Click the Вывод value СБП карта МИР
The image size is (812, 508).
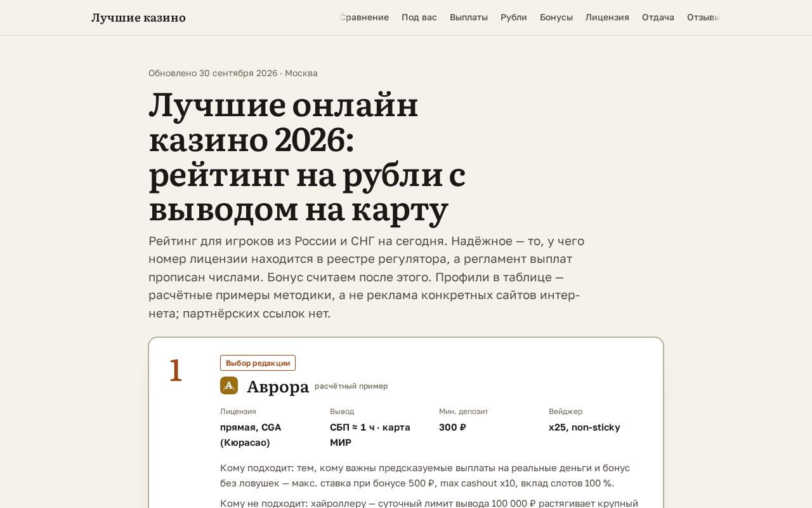[370, 435]
